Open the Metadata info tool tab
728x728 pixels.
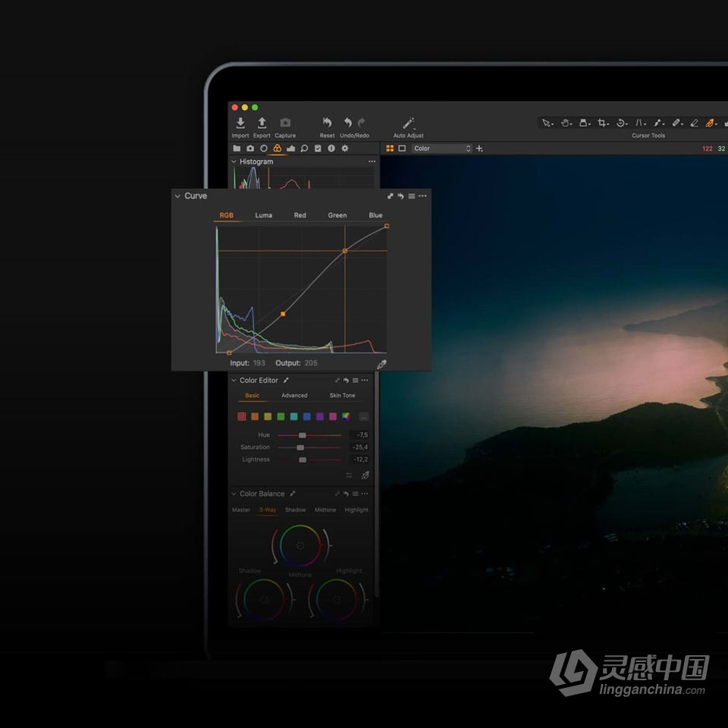(331, 148)
